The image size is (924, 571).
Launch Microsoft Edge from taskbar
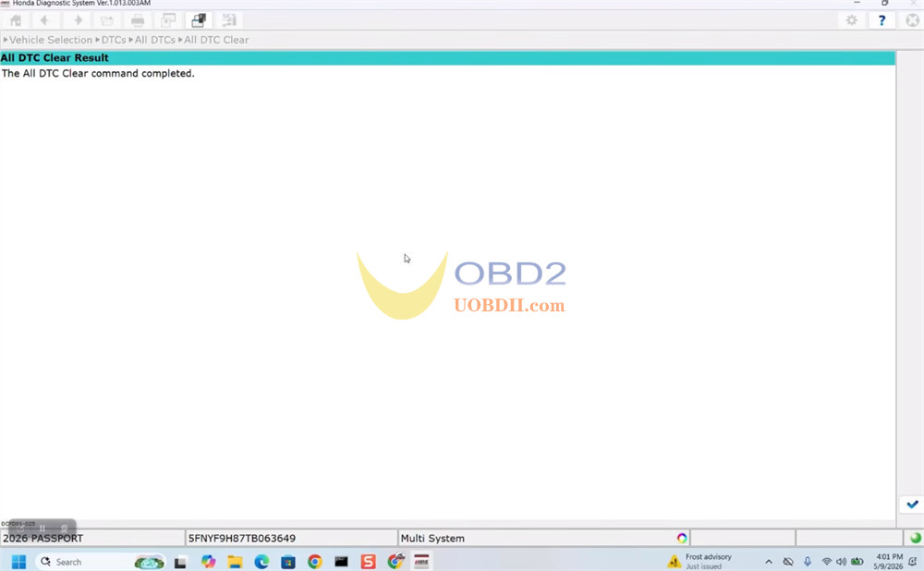261,562
